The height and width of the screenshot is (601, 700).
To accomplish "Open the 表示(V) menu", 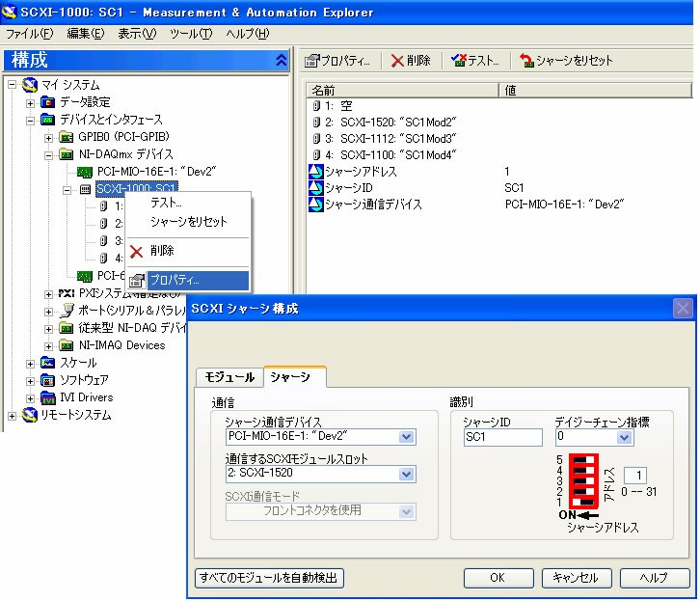I will [137, 34].
